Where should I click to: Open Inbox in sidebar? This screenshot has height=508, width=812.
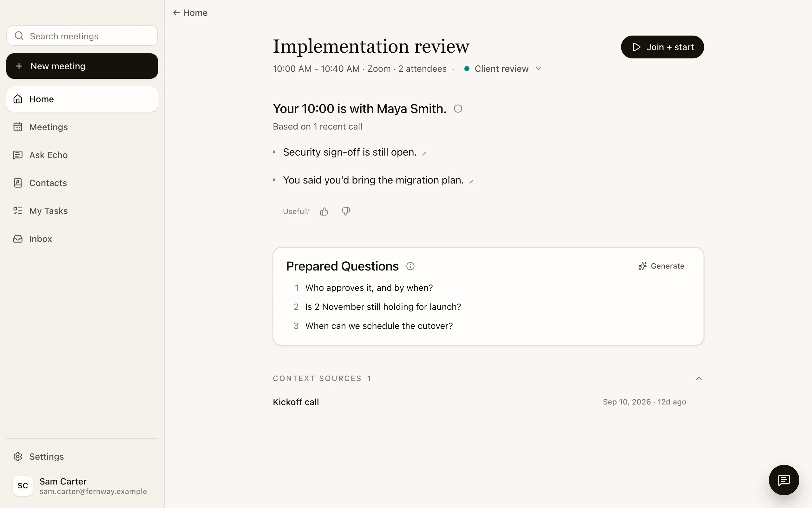coord(82,238)
